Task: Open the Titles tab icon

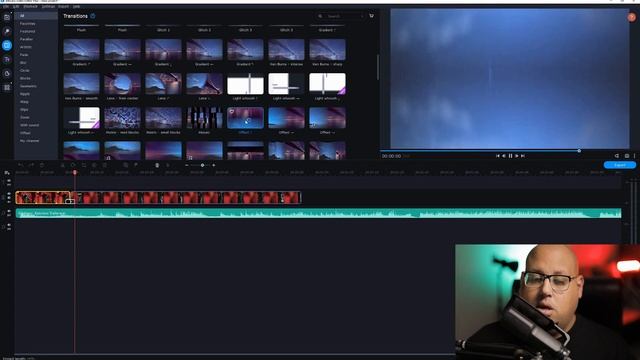Action: click(7, 60)
